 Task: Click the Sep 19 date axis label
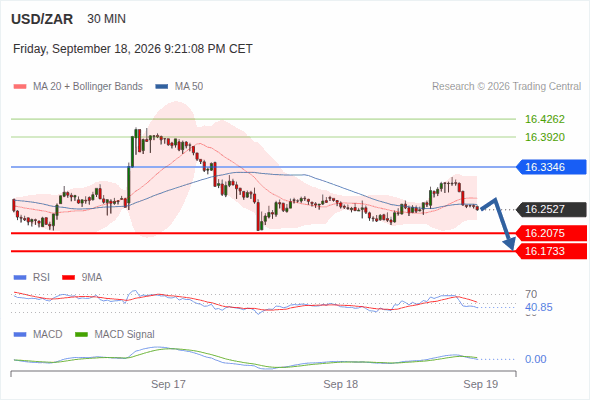pos(481,384)
